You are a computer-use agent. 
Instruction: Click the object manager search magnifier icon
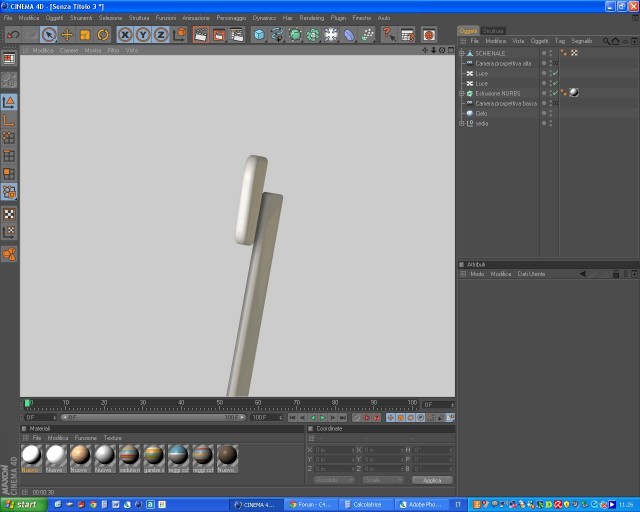[606, 41]
